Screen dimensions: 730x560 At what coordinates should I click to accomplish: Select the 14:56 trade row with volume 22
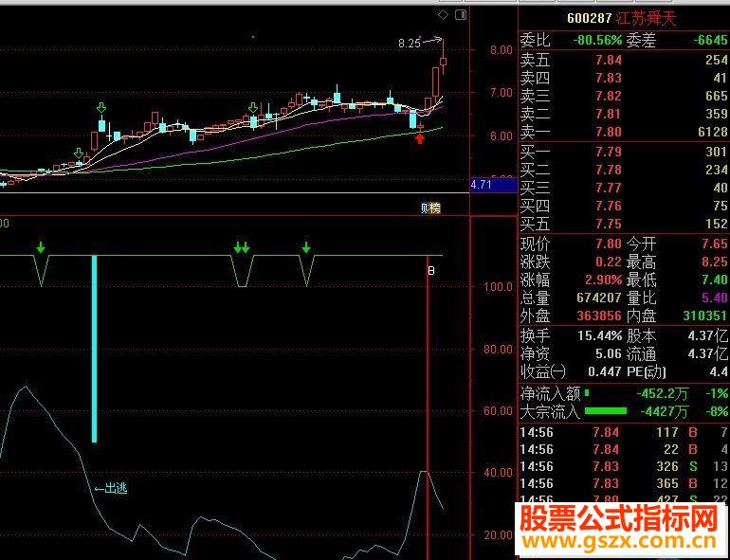click(x=624, y=450)
